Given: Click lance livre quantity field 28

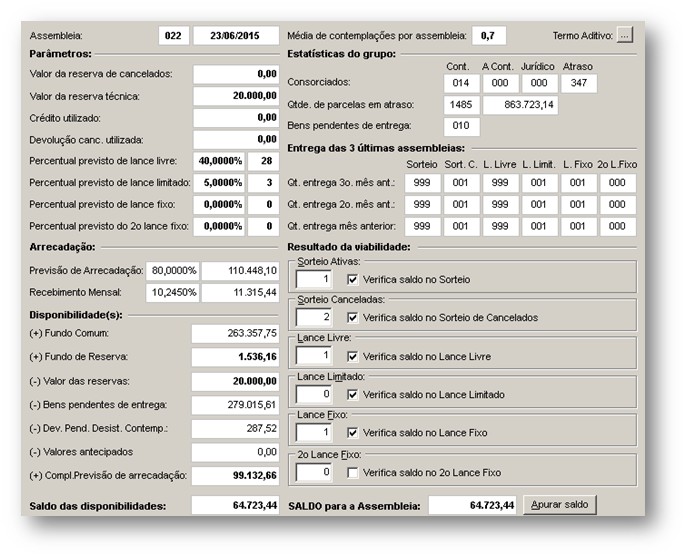Looking at the screenshot, I should click(x=263, y=161).
